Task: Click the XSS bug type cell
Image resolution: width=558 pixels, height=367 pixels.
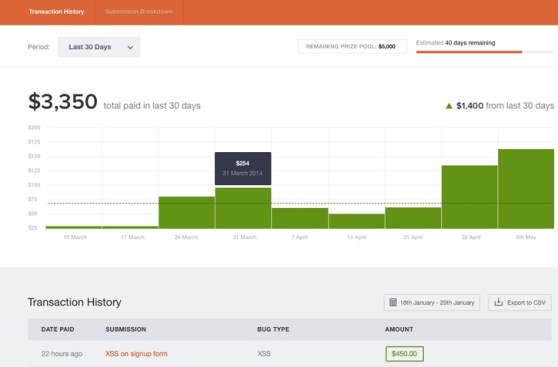Action: [264, 354]
